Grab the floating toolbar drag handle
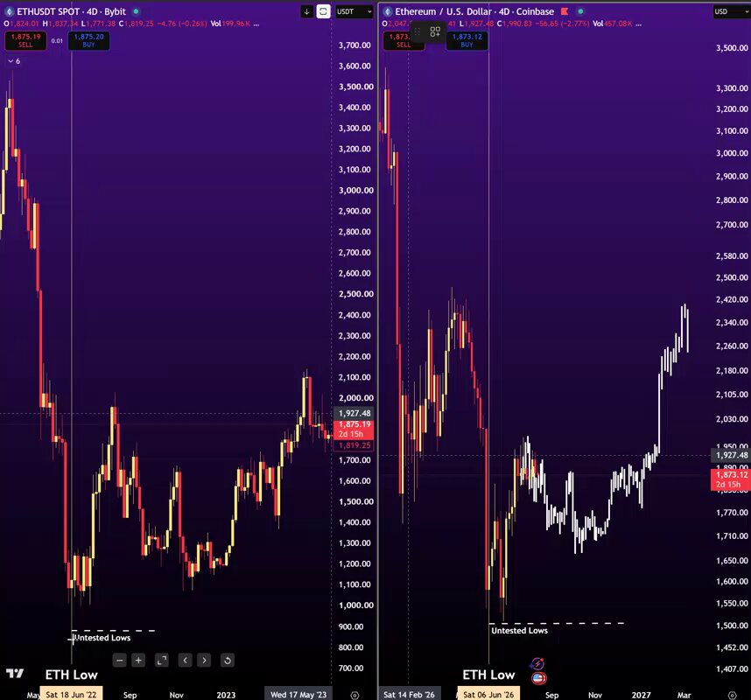751x700 pixels. click(418, 31)
